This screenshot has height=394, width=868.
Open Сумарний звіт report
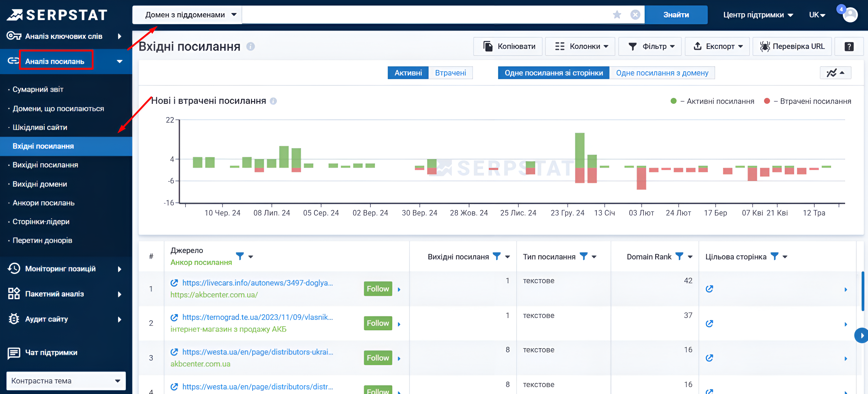38,89
